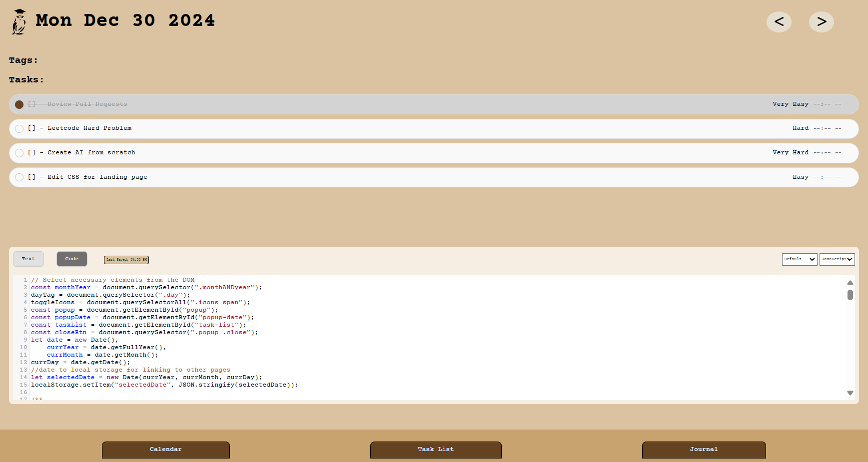Click editor scrollbar down arrow

pyautogui.click(x=850, y=393)
